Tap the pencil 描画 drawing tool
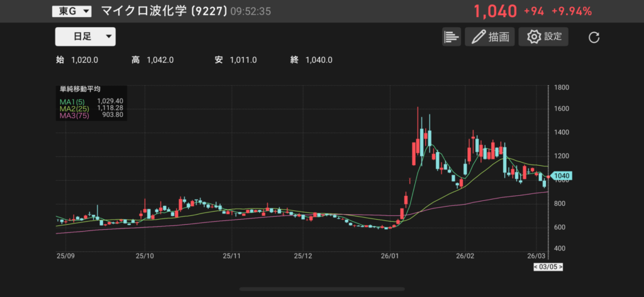This screenshot has height=297, width=644. [x=490, y=36]
